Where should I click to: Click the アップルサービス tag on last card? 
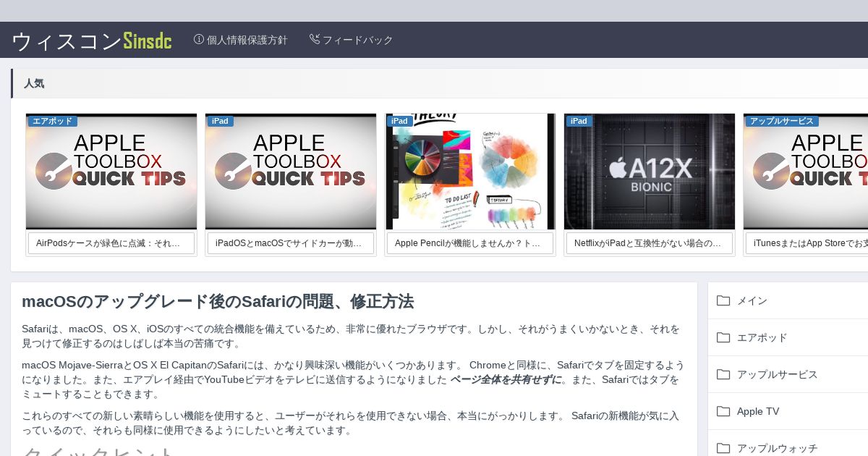click(x=782, y=121)
